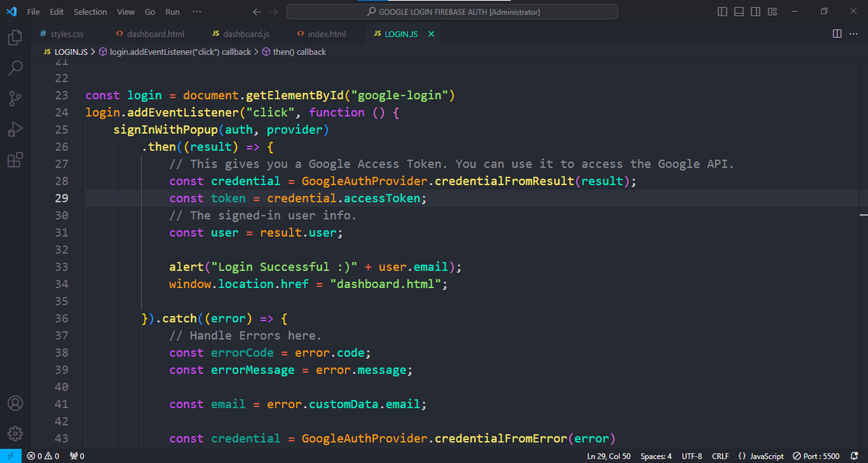Viewport: 868px width, 463px height.
Task: Expand the hidden menus ellipsis after Run
Action: 197,12
